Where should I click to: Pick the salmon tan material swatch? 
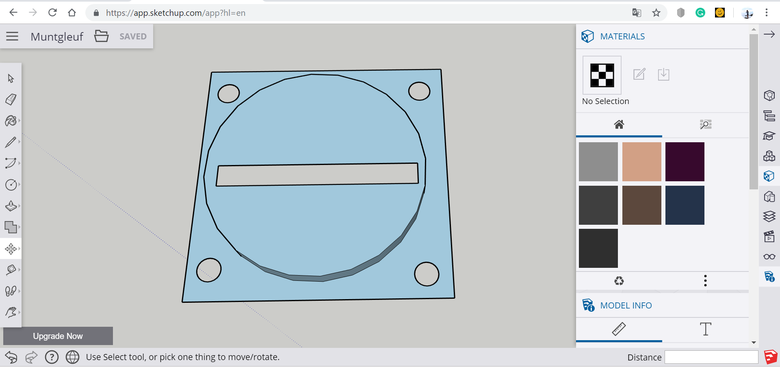tap(642, 162)
